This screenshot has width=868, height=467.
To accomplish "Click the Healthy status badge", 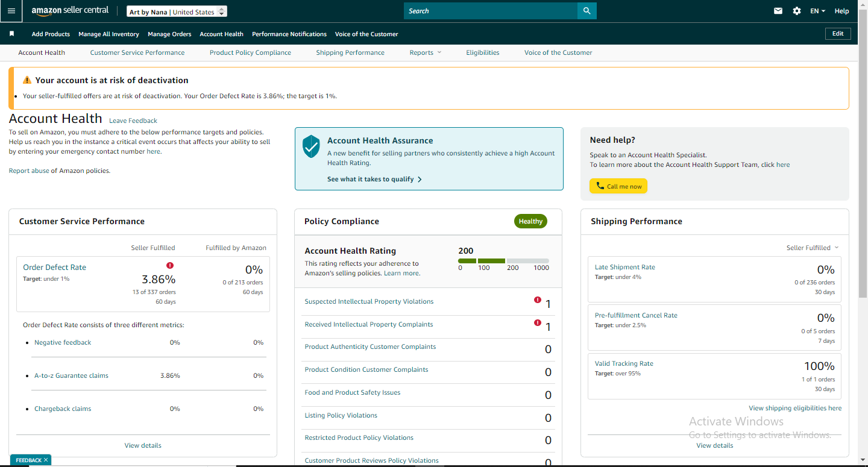I will click(530, 221).
